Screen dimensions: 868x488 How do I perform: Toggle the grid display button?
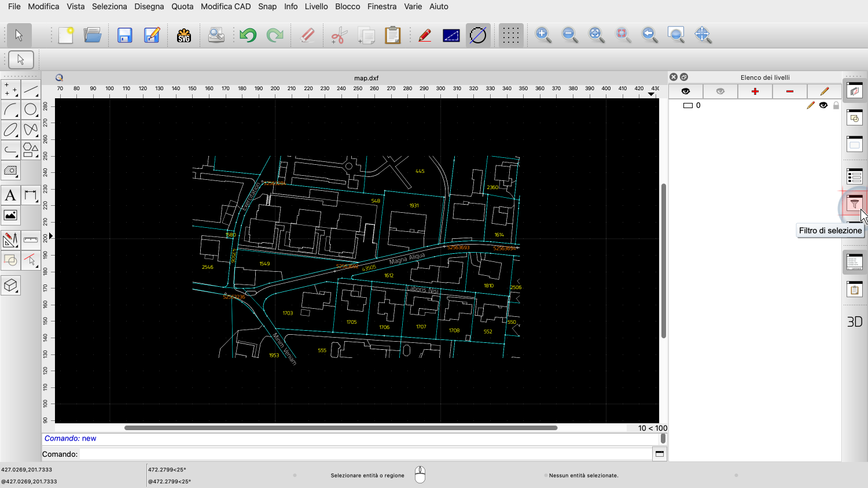click(510, 35)
